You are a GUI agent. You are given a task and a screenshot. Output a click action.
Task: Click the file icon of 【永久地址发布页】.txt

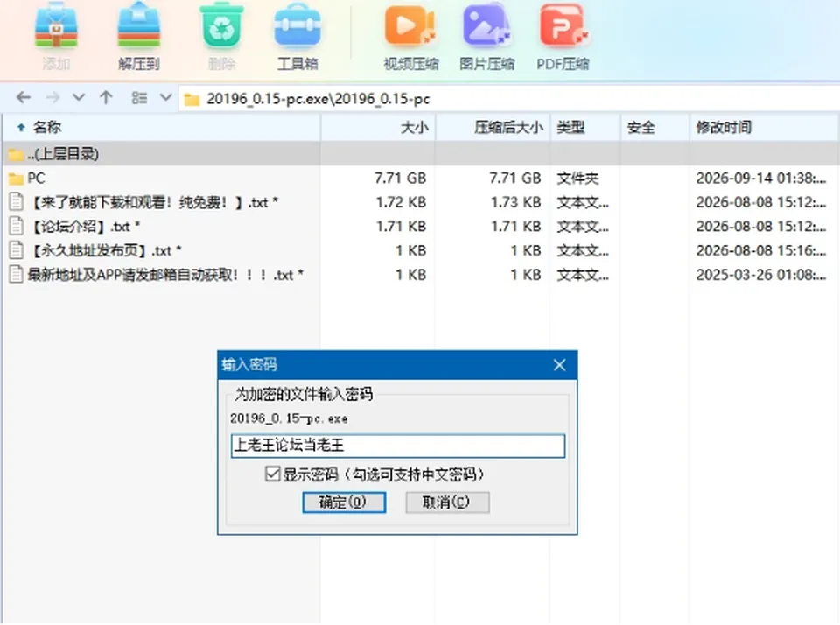point(16,250)
